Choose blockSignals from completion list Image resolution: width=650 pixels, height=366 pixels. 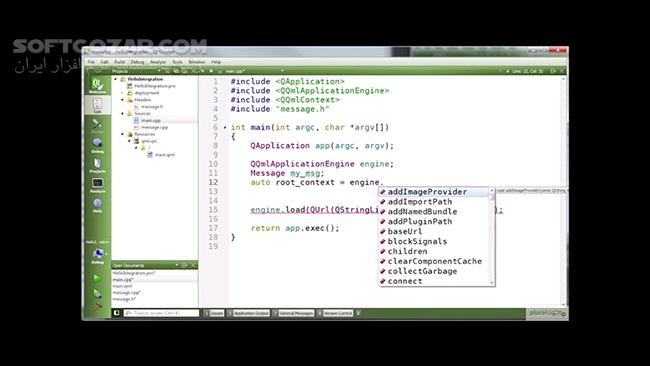click(434, 242)
